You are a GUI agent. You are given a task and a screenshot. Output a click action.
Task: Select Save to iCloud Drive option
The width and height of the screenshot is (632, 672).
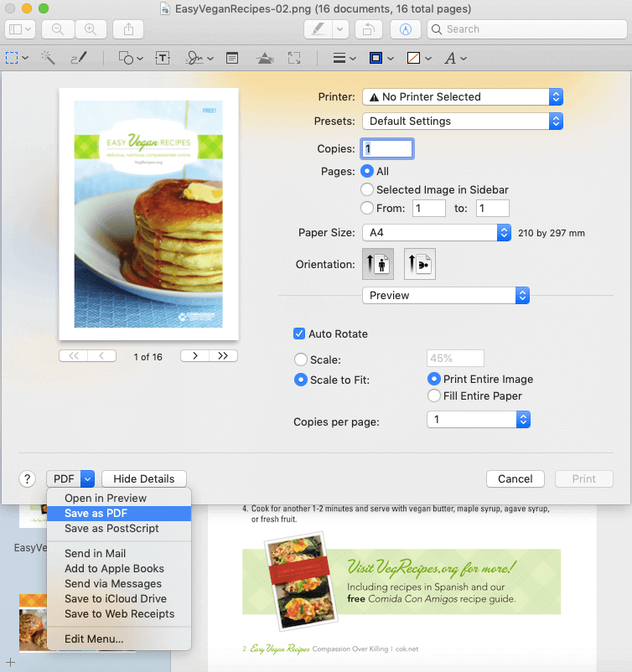(x=115, y=599)
